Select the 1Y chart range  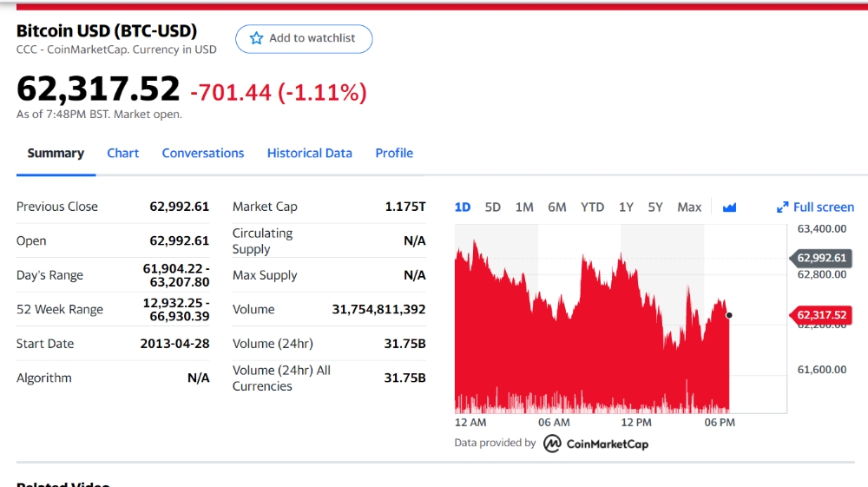pyautogui.click(x=626, y=207)
